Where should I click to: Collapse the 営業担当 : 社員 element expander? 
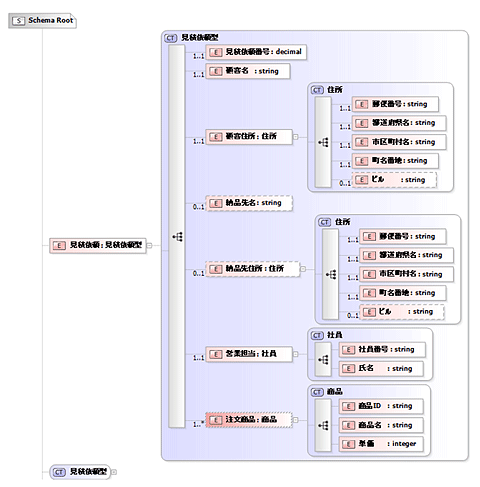pos(295,354)
